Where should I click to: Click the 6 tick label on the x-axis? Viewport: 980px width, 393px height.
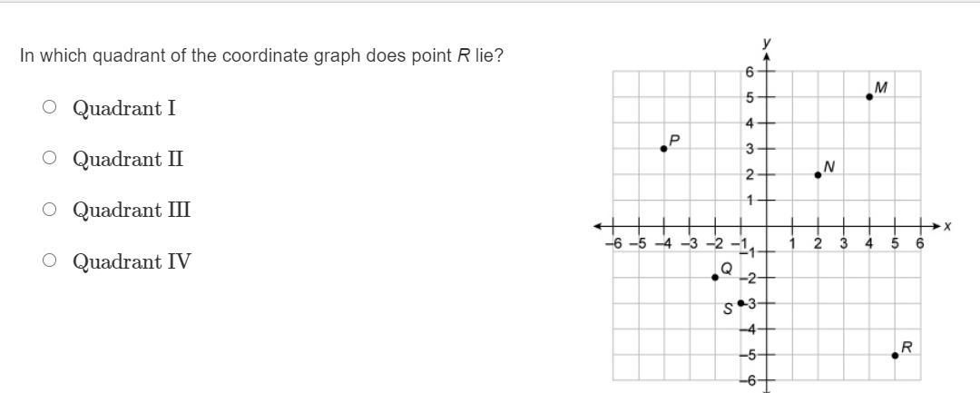919,243
